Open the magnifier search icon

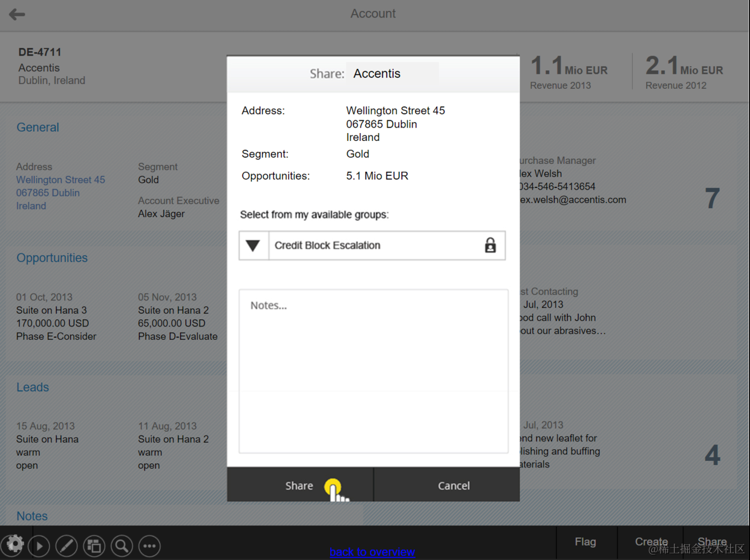122,546
